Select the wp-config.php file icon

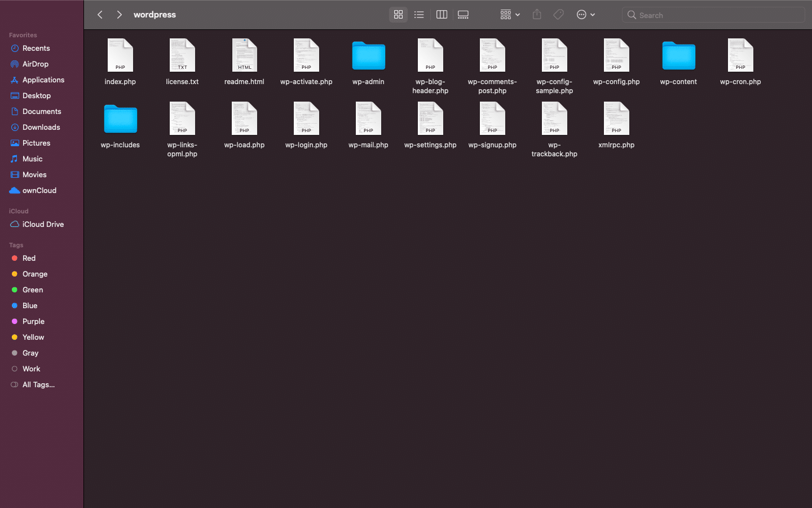point(616,55)
